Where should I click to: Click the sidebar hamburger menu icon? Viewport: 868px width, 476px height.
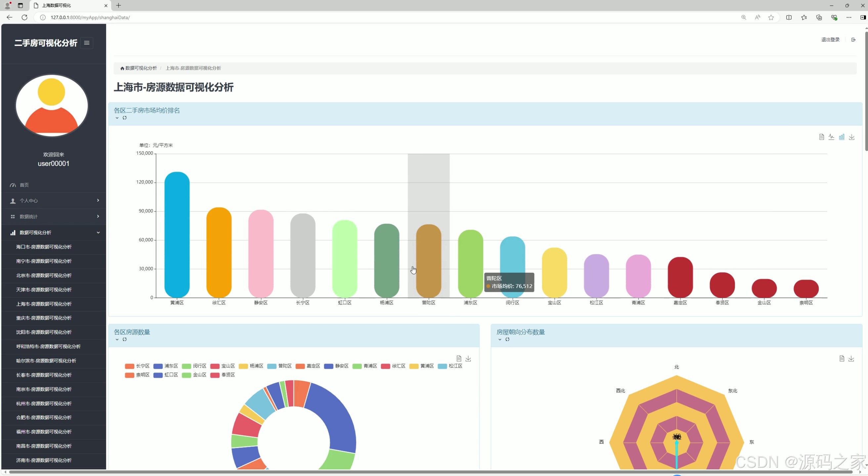tap(87, 43)
